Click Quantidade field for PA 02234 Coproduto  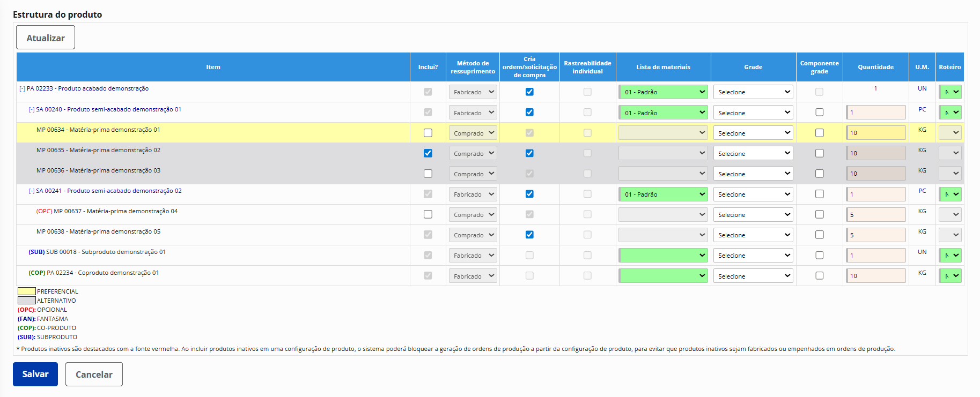[875, 276]
